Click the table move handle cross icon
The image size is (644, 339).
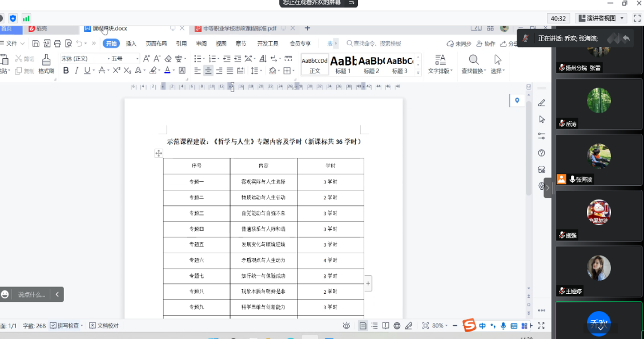pos(159,153)
